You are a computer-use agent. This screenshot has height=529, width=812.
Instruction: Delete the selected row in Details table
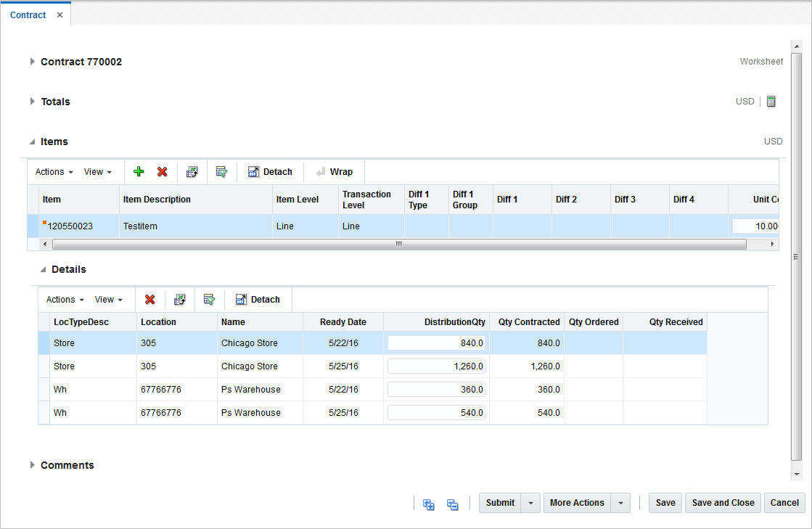(x=149, y=300)
